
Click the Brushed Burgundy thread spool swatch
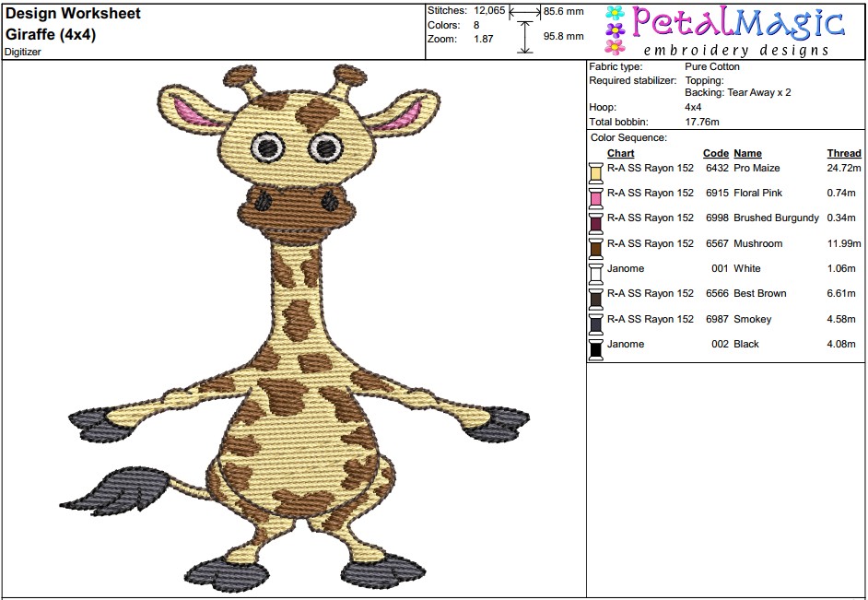(x=595, y=222)
